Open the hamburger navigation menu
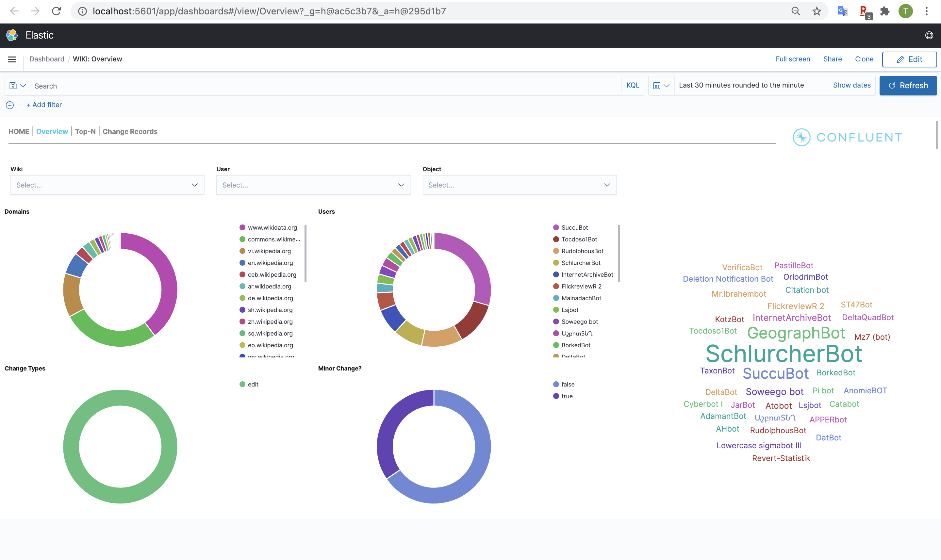Screen dimensions: 941x560 (12, 59)
